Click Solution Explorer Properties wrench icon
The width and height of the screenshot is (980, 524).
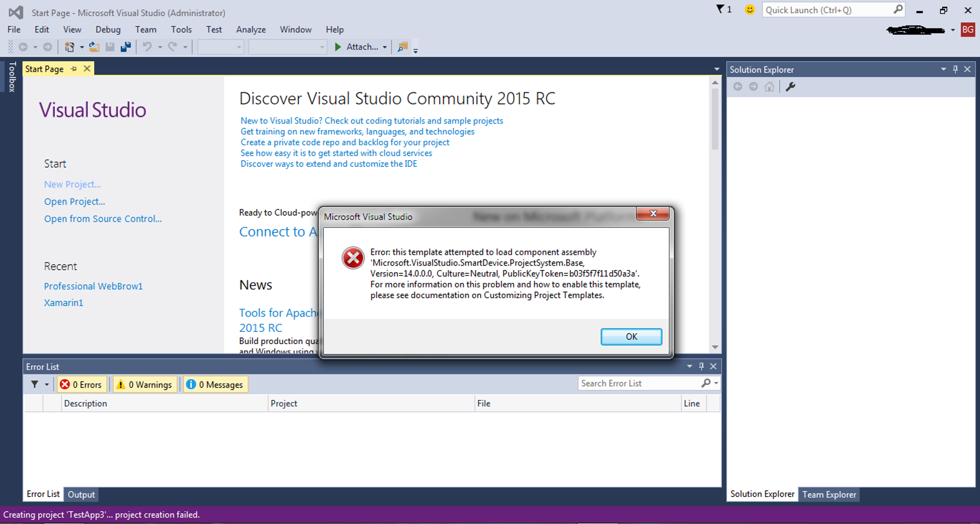(x=790, y=87)
